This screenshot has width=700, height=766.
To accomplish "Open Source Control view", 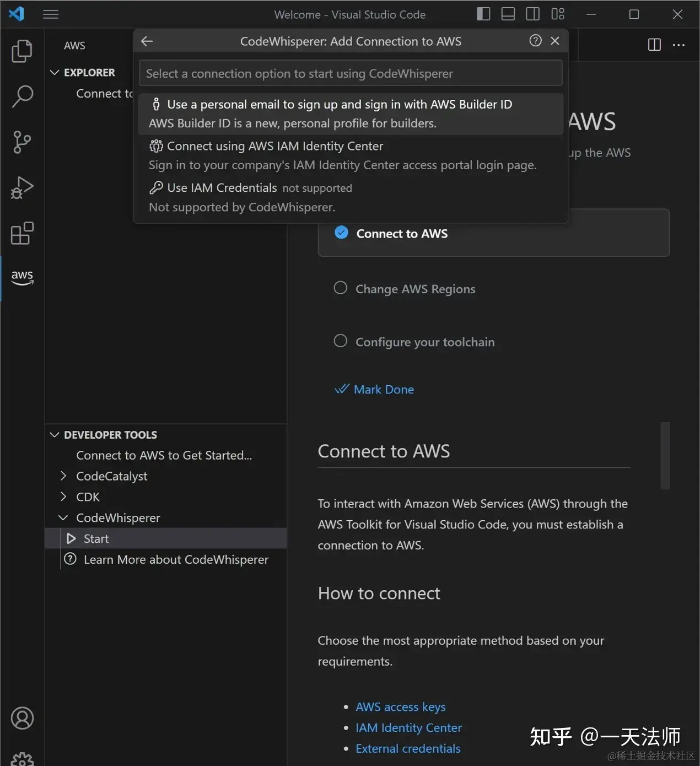I will 22,142.
